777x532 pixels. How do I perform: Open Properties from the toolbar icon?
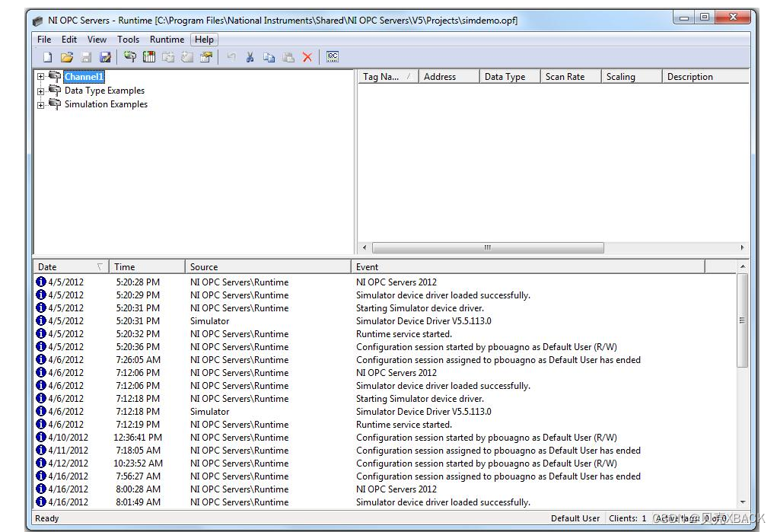206,57
